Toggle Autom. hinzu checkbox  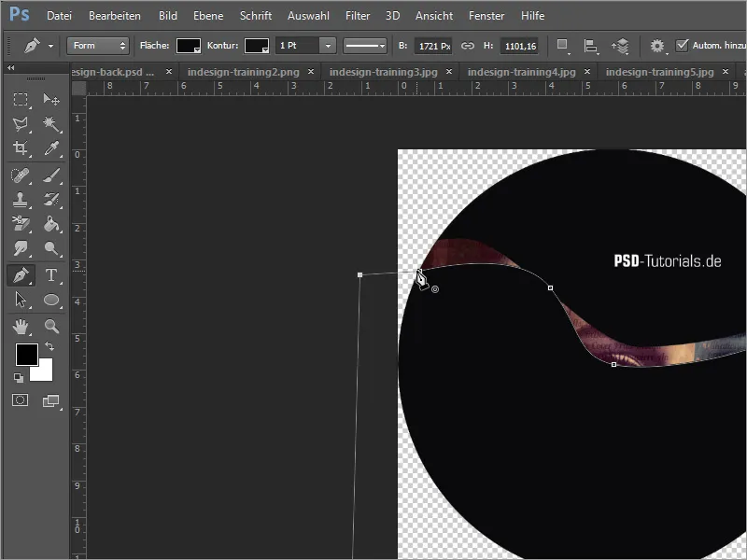tap(682, 45)
